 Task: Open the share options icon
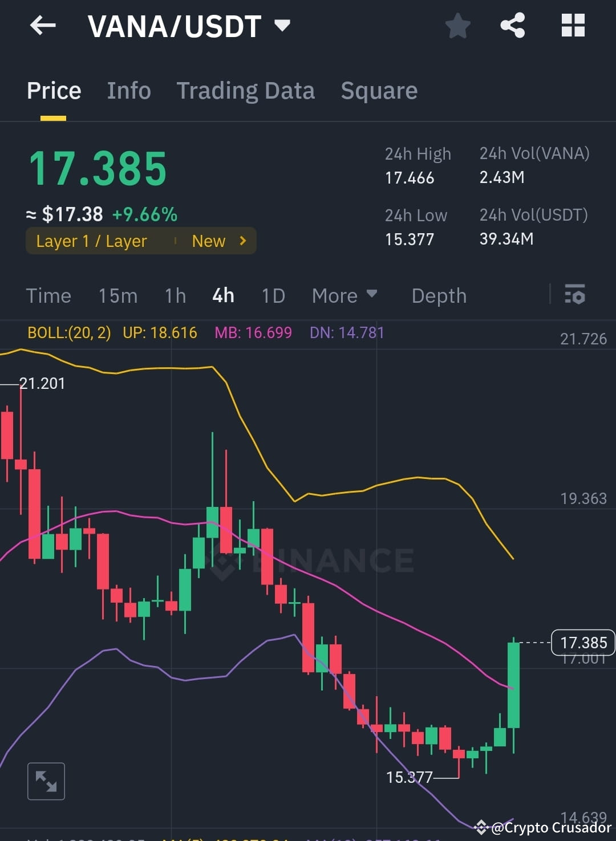point(512,25)
